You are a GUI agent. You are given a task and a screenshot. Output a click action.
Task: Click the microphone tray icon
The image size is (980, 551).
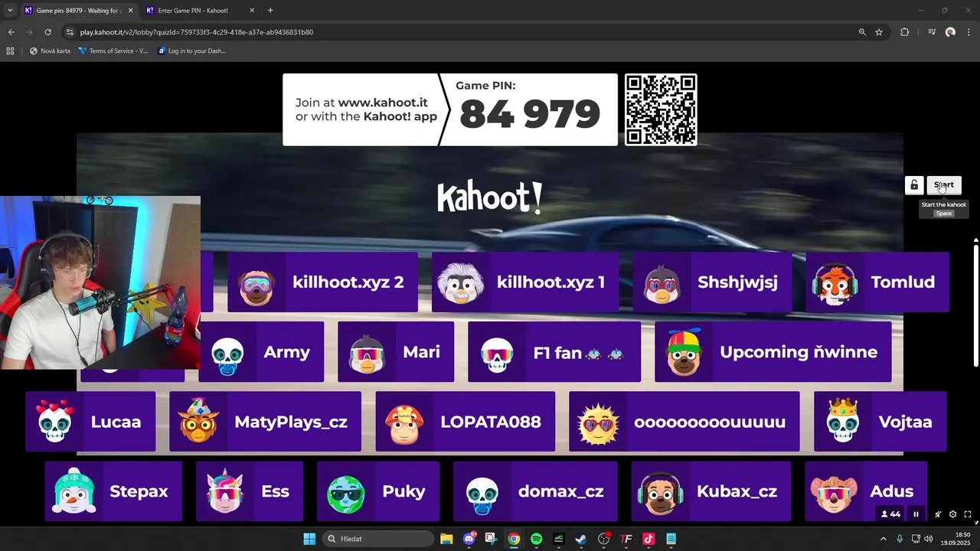[900, 539]
